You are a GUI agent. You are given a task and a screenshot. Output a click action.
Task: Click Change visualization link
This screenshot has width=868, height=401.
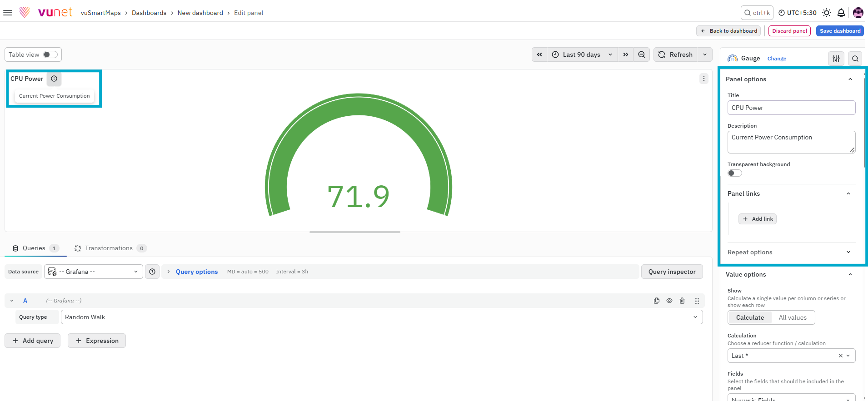tap(777, 59)
